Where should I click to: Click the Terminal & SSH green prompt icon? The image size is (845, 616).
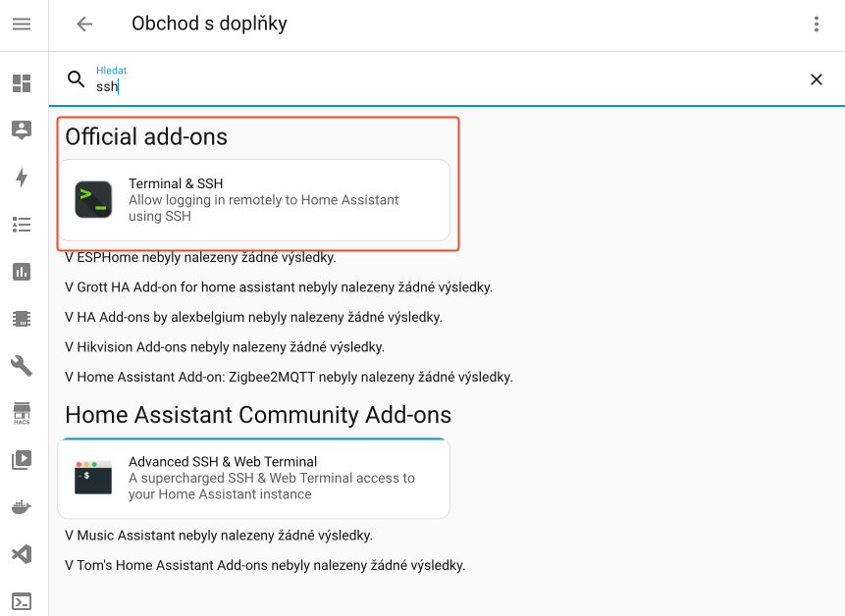point(93,200)
